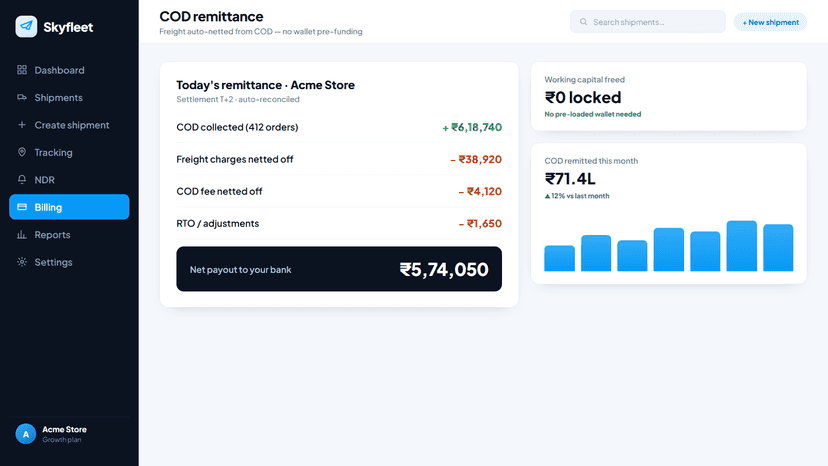Click the New shipment button
Viewport: 828px width, 466px height.
click(x=770, y=22)
